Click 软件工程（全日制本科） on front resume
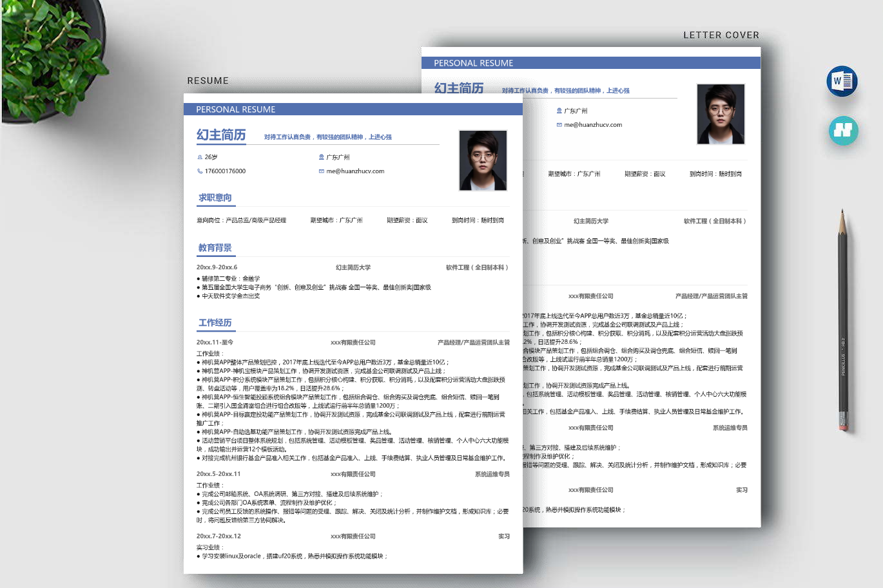This screenshot has height=588, width=883. 478,267
